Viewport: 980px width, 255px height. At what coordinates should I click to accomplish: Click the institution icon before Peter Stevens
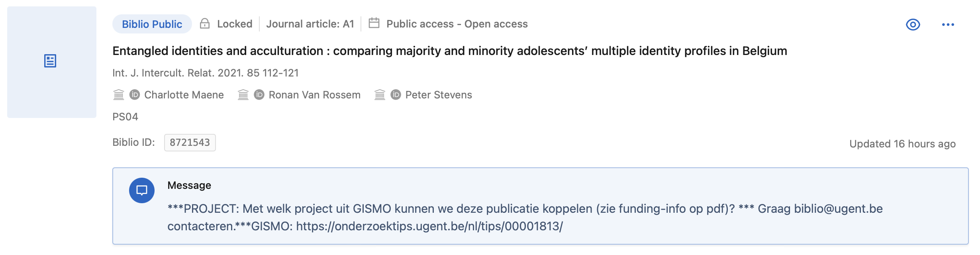point(380,95)
